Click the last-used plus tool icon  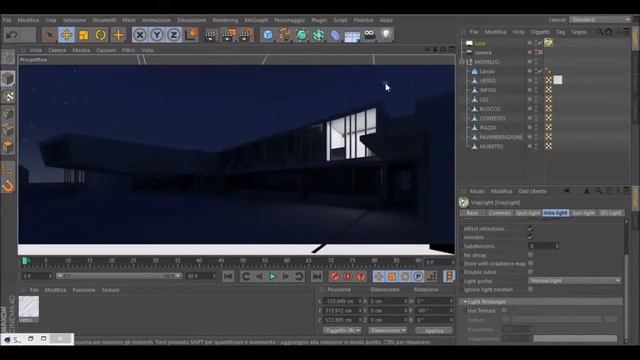point(118,35)
